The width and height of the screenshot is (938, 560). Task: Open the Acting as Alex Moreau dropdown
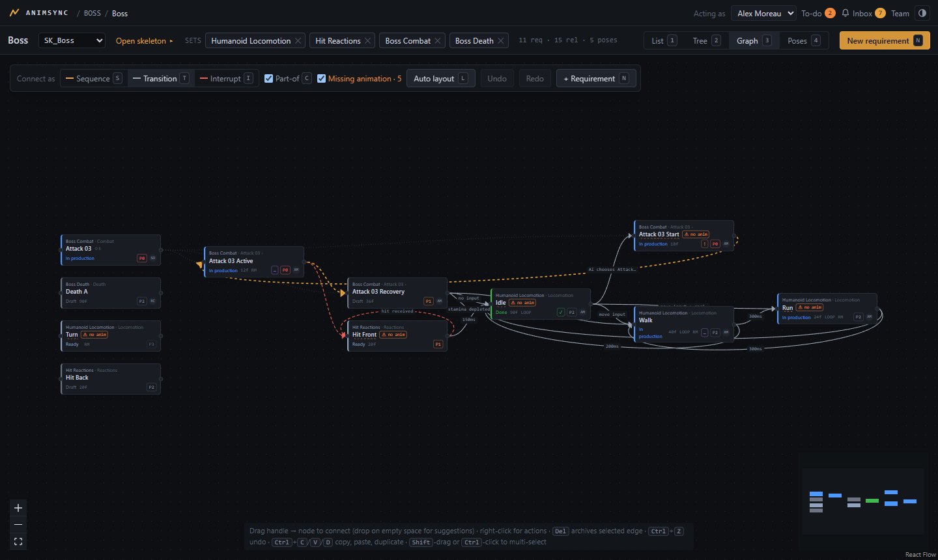[x=764, y=13]
